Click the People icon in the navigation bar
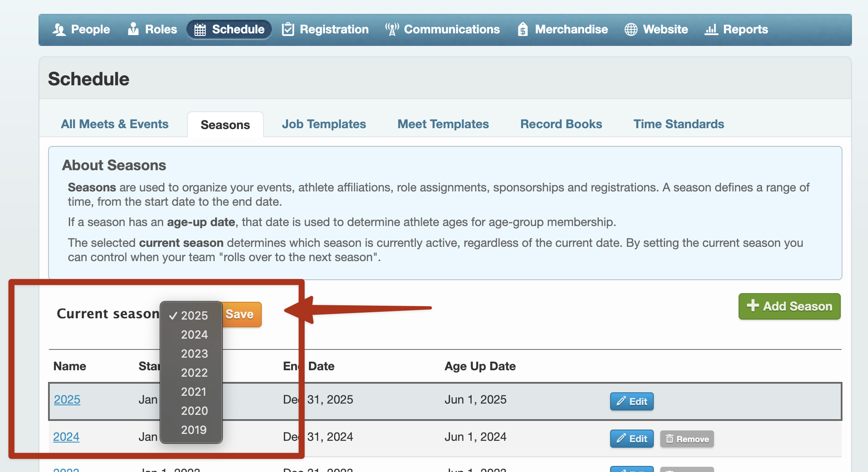868x472 pixels. [59, 29]
